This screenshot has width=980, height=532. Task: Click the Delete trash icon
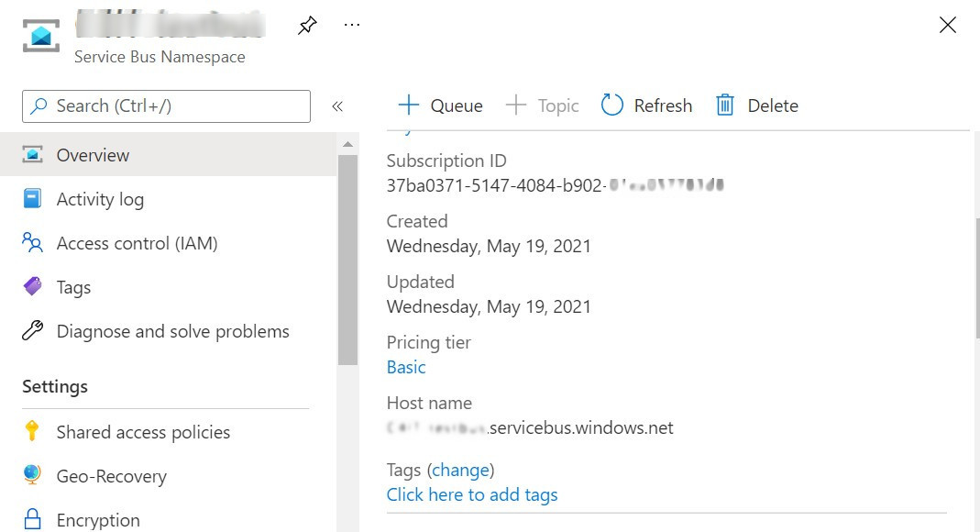point(725,105)
